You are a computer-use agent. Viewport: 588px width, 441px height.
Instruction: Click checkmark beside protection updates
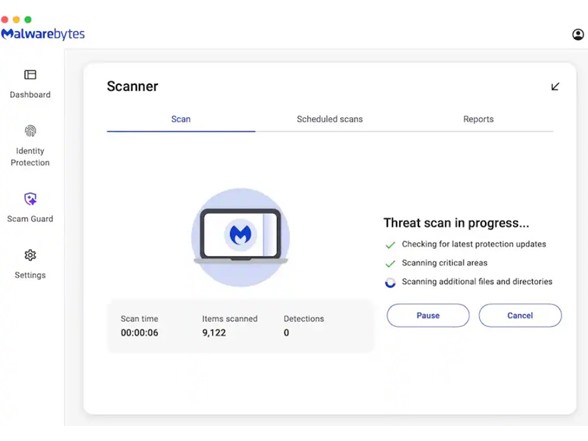coord(390,245)
